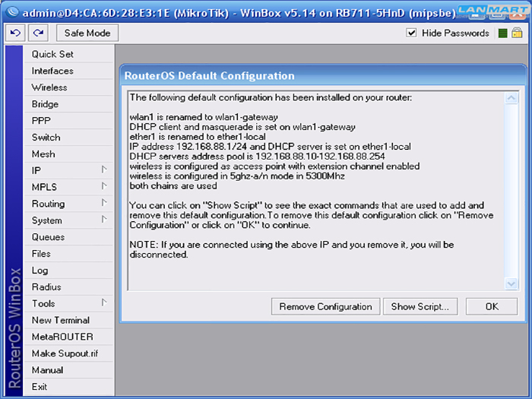Open the Files menu
Viewport: 532px width, 399px height.
click(68, 254)
